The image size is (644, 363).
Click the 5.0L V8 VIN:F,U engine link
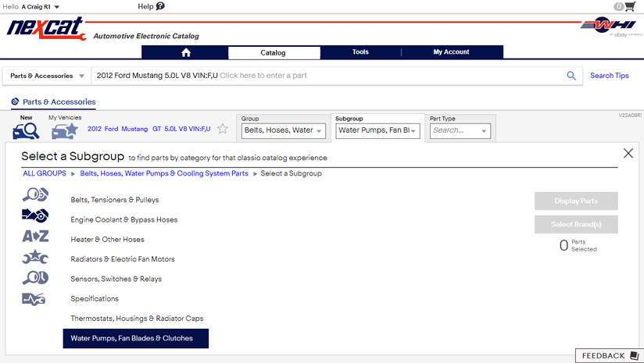click(188, 129)
